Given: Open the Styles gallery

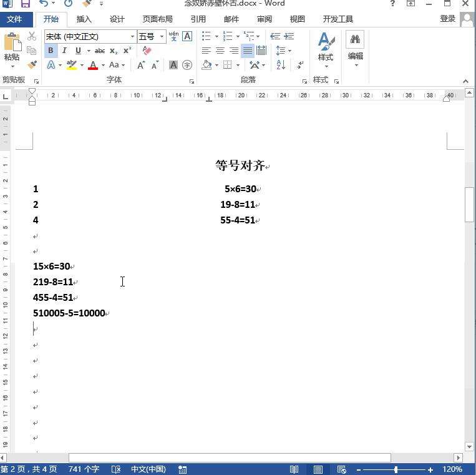Looking at the screenshot, I should coord(326,49).
